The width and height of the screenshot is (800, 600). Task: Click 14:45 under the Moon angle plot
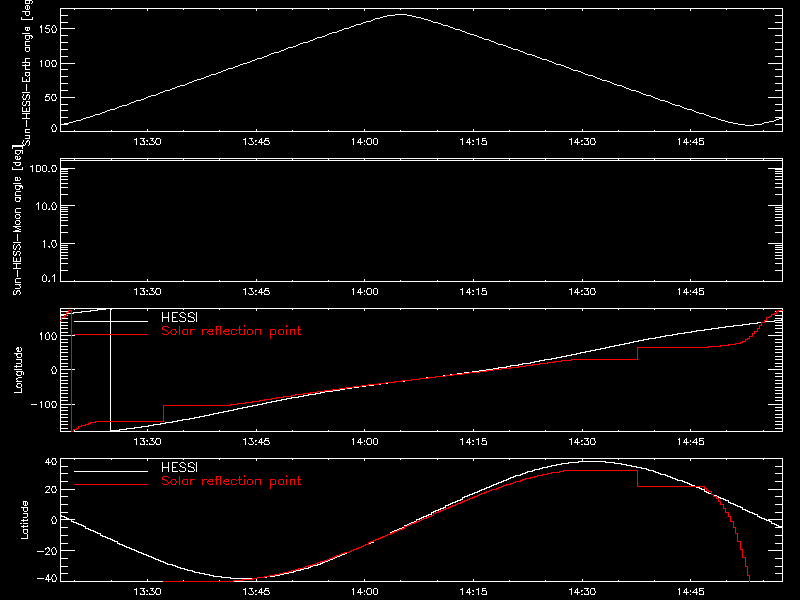point(691,291)
